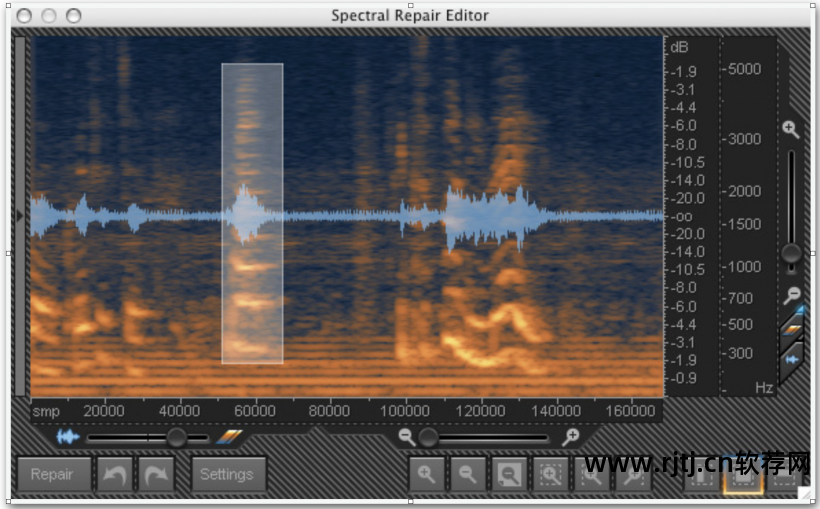Click the dB scale header label
This screenshot has height=509, width=820.
pos(679,48)
